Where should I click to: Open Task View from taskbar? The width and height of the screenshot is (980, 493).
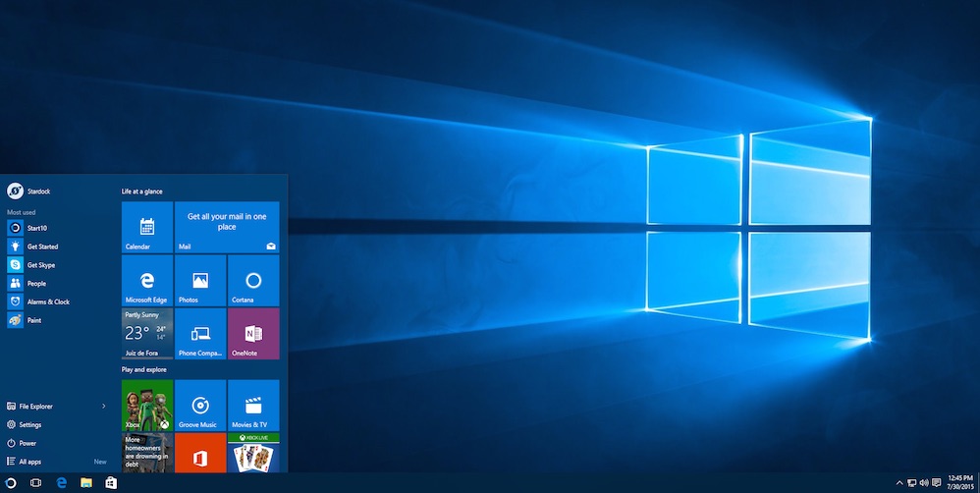35,483
